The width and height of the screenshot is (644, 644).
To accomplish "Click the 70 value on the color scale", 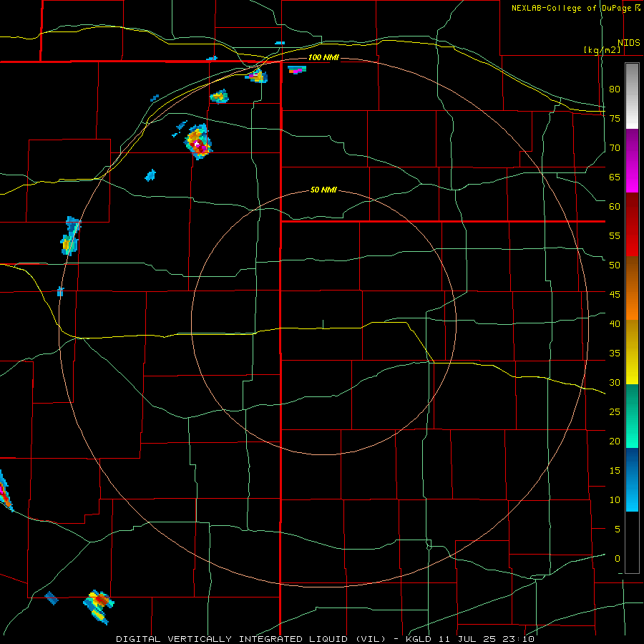I will click(615, 148).
